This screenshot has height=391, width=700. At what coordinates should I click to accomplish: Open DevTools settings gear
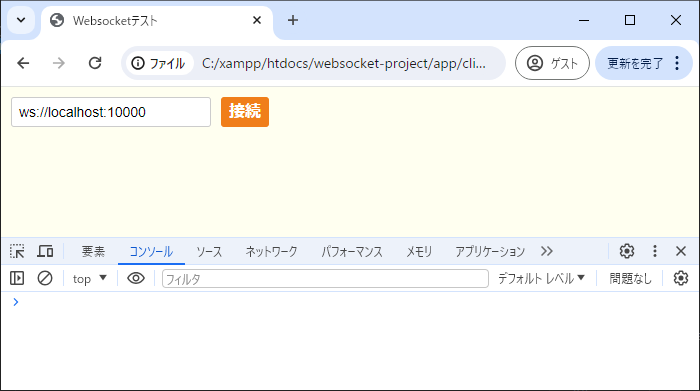pos(627,251)
